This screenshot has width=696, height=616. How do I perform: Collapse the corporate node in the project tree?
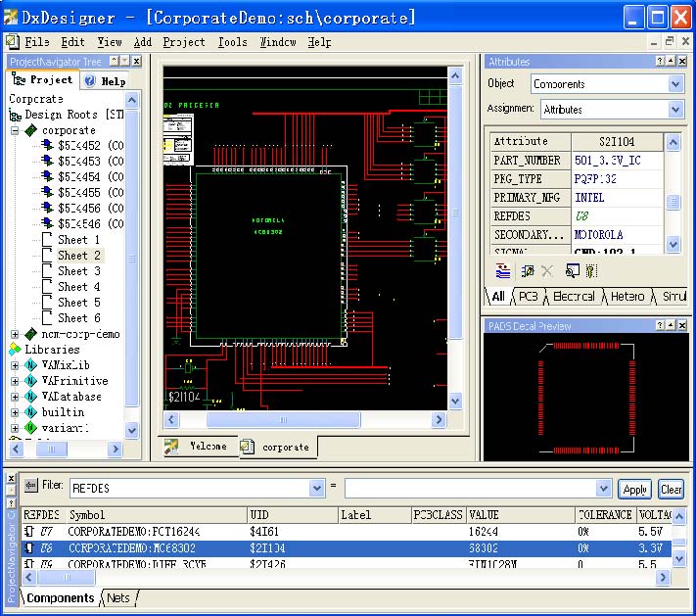pyautogui.click(x=16, y=130)
